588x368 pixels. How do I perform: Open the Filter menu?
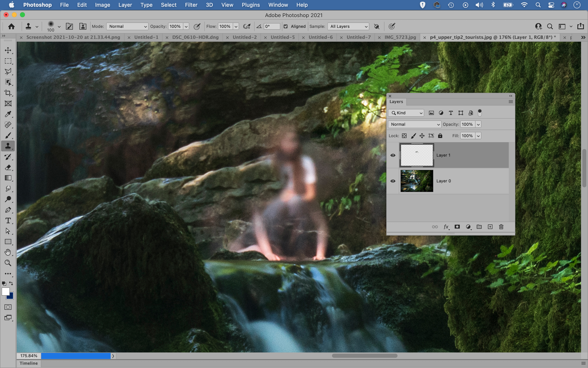click(191, 5)
